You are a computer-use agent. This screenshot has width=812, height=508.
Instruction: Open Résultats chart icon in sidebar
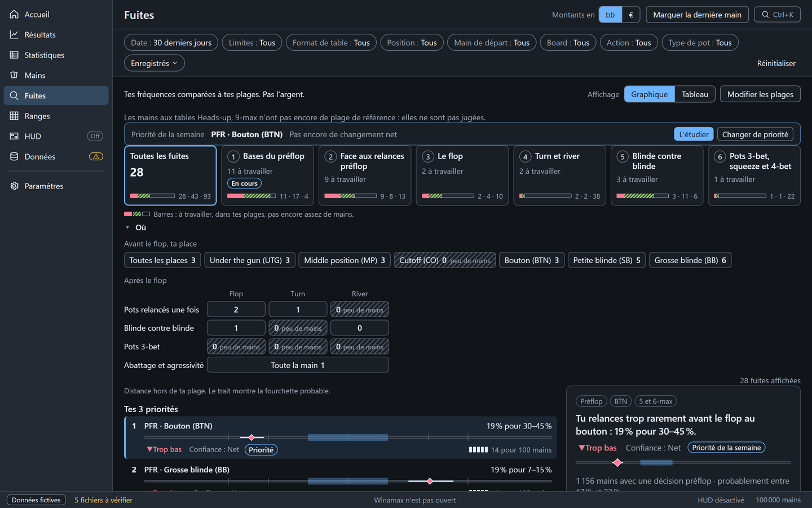tap(14, 34)
